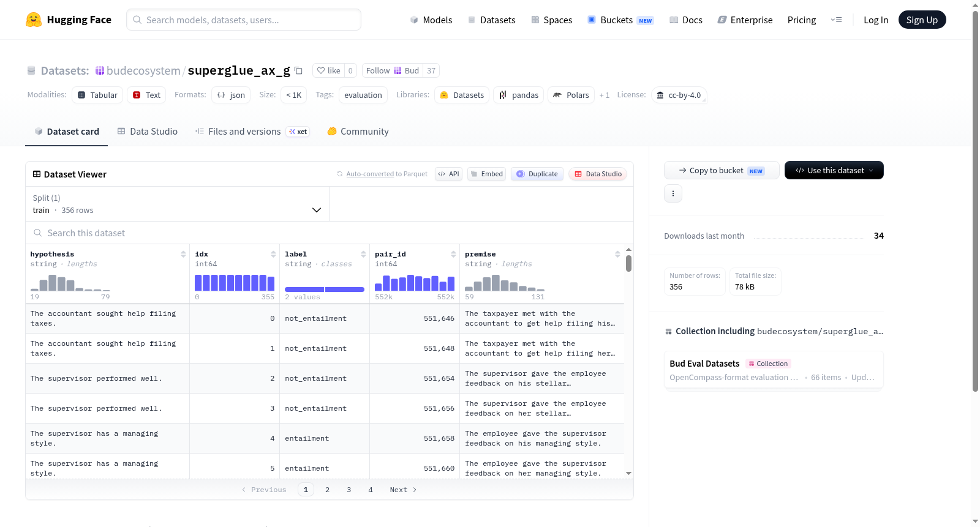Focus the Search this dataset field
Image resolution: width=980 pixels, height=527 pixels.
click(x=330, y=233)
